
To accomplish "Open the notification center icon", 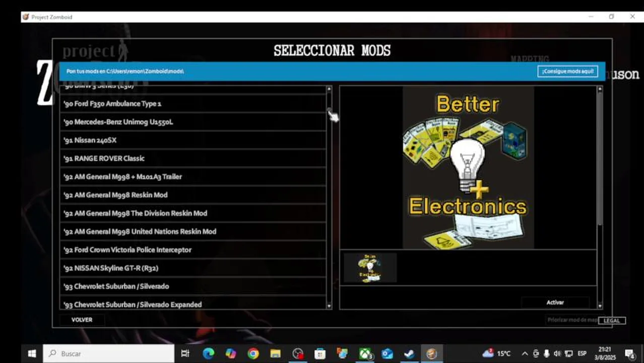I will click(630, 353).
